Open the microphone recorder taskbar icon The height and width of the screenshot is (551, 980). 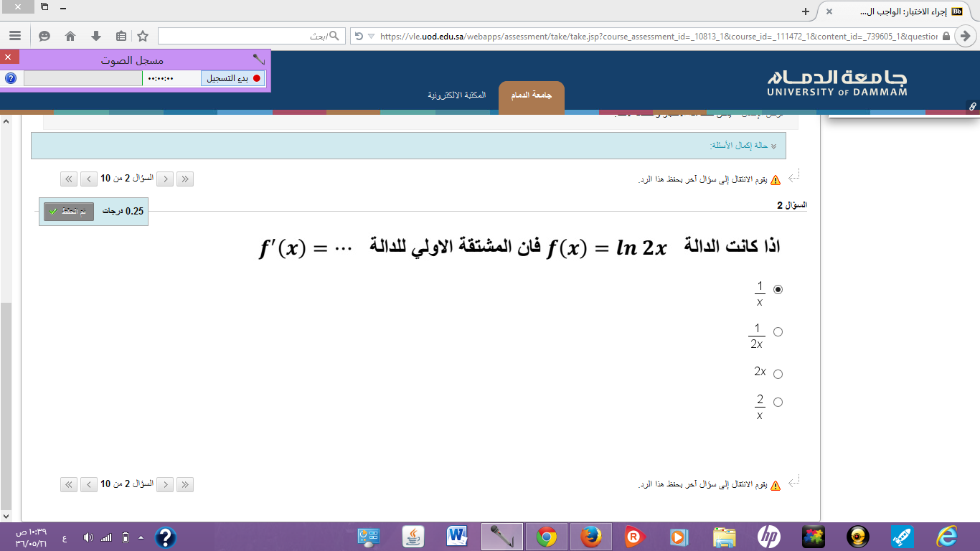pos(501,537)
